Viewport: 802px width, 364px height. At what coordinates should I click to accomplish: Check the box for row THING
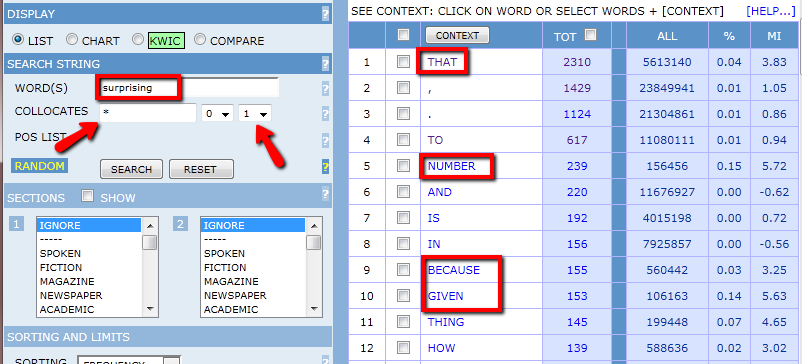tap(404, 322)
